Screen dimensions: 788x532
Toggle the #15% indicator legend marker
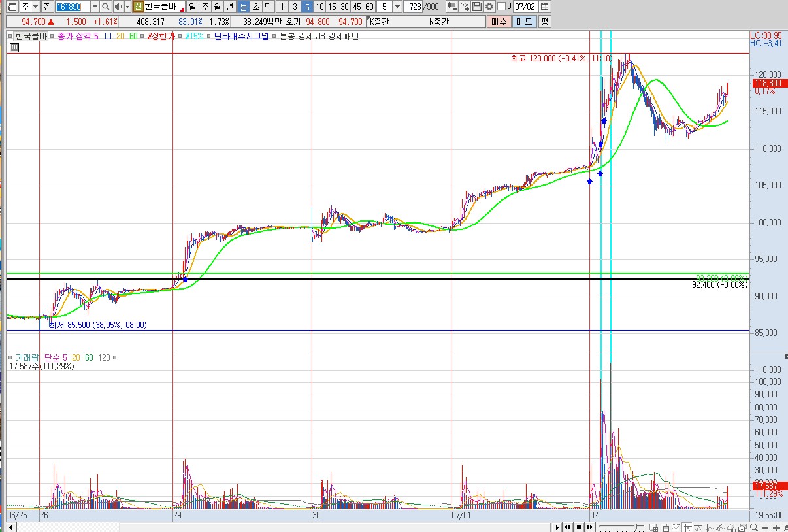pyautogui.click(x=180, y=36)
